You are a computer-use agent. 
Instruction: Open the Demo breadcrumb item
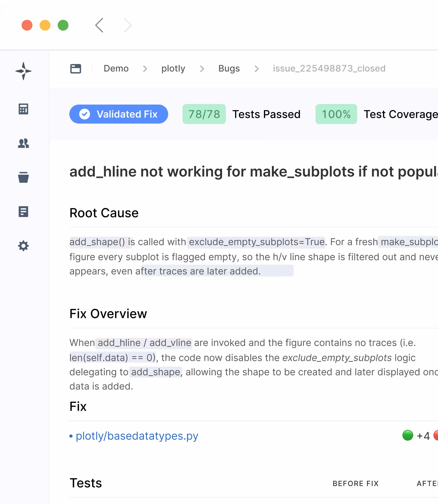point(116,69)
